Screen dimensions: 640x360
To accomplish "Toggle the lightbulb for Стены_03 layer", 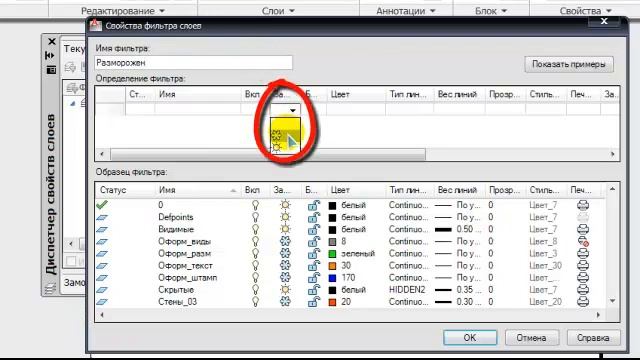I will [255, 302].
